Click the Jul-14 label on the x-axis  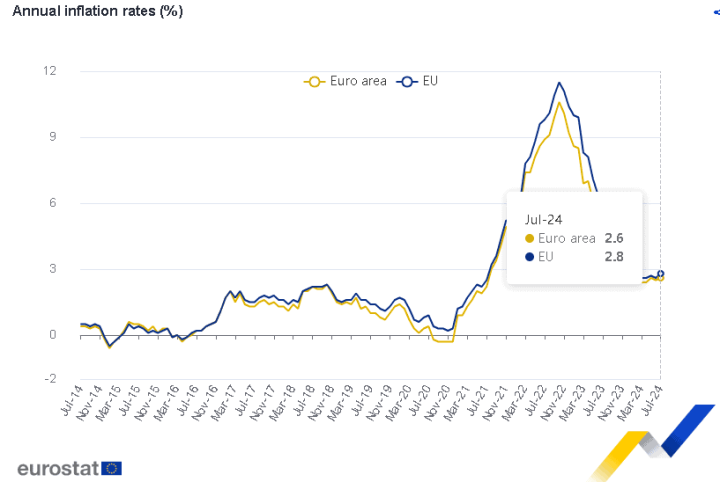[x=72, y=400]
